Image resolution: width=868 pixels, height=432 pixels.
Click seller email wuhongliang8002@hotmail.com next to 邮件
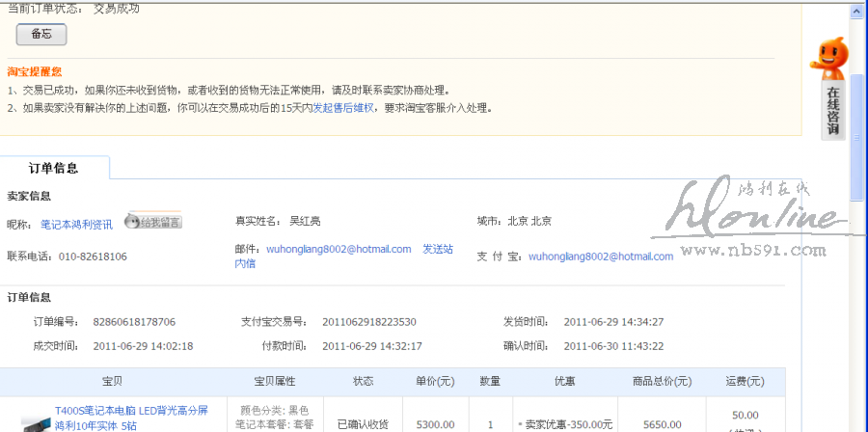[354, 249]
